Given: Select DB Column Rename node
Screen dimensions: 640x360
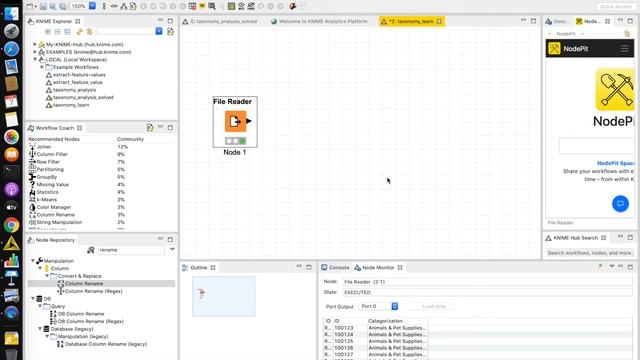Looking at the screenshot, I should (81, 314).
